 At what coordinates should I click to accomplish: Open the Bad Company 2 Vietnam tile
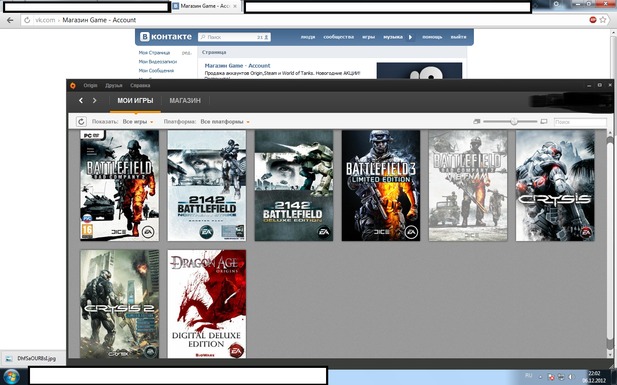[x=468, y=185]
